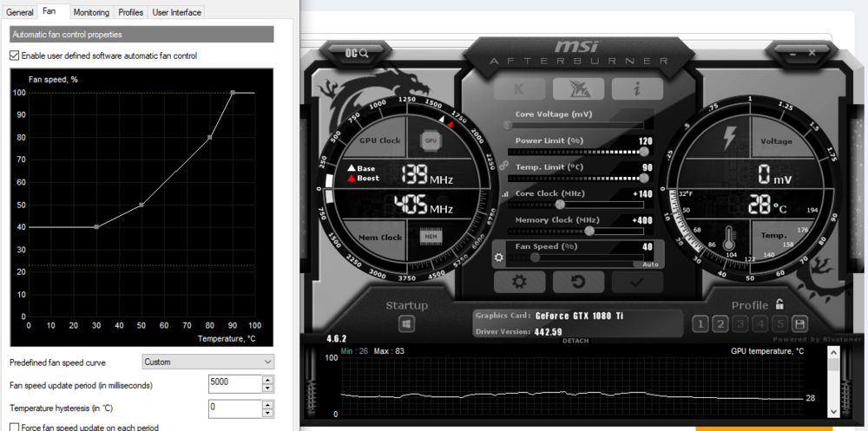The width and height of the screenshot is (868, 431).
Task: Click the driver version 442.59 text
Action: (x=549, y=332)
